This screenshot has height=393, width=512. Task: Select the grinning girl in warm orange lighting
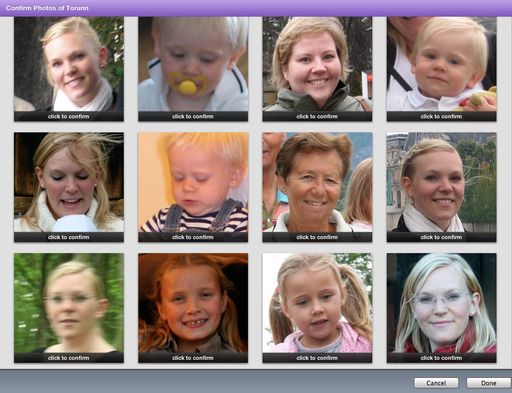pyautogui.click(x=193, y=303)
